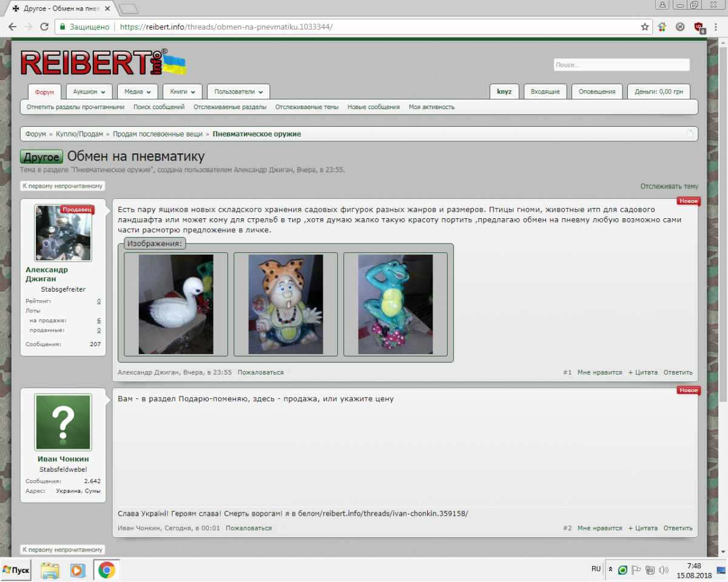Click the green eye tray icon
The image size is (728, 582).
coord(623,570)
